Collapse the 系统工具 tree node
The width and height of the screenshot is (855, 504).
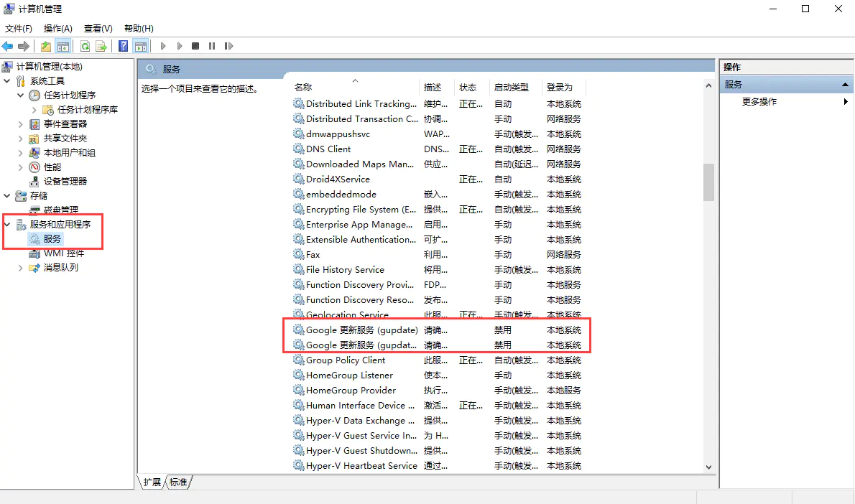(x=7, y=80)
